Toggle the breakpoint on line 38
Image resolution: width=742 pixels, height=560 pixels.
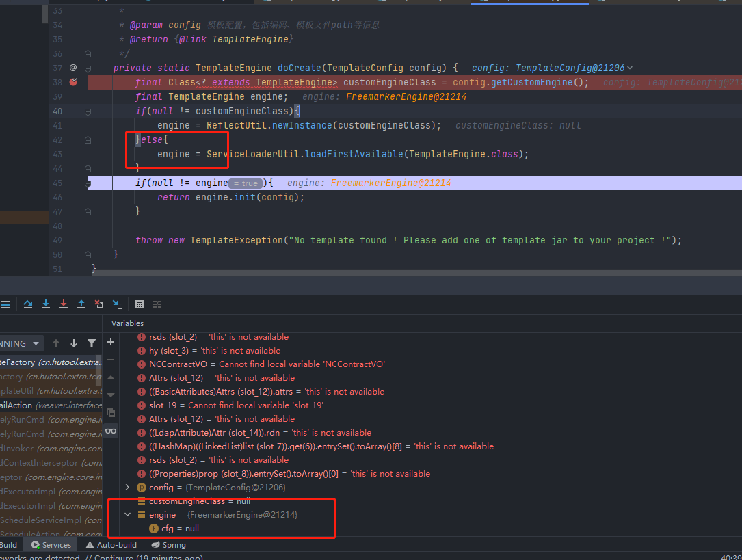pos(73,82)
